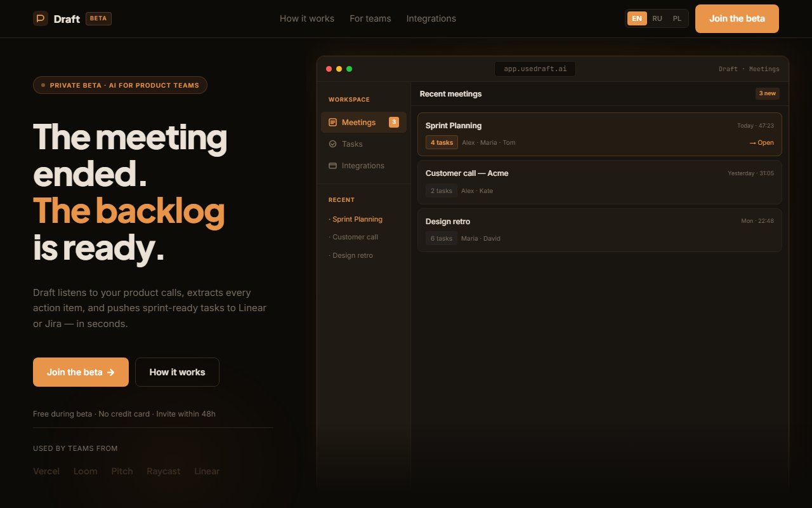
Task: Click the green maximize window dot
Action: pos(349,69)
